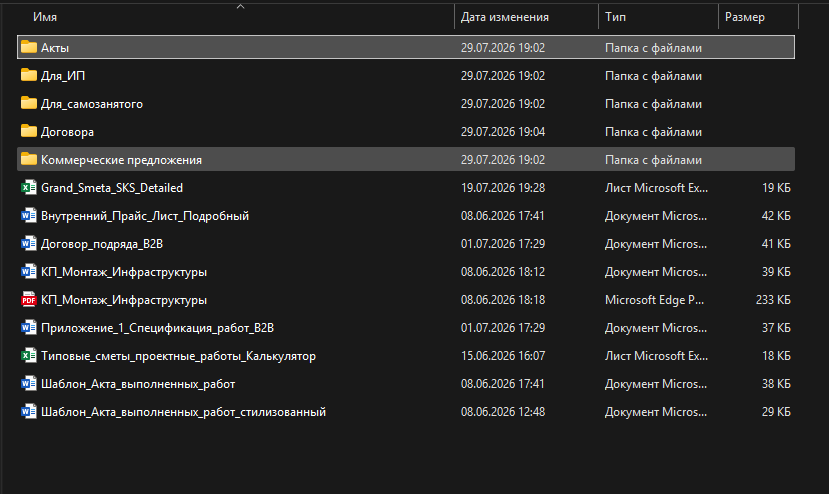Viewport: 829px width, 494px height.
Task: Click the date 08.06.2026 12:48
Action: click(x=503, y=412)
